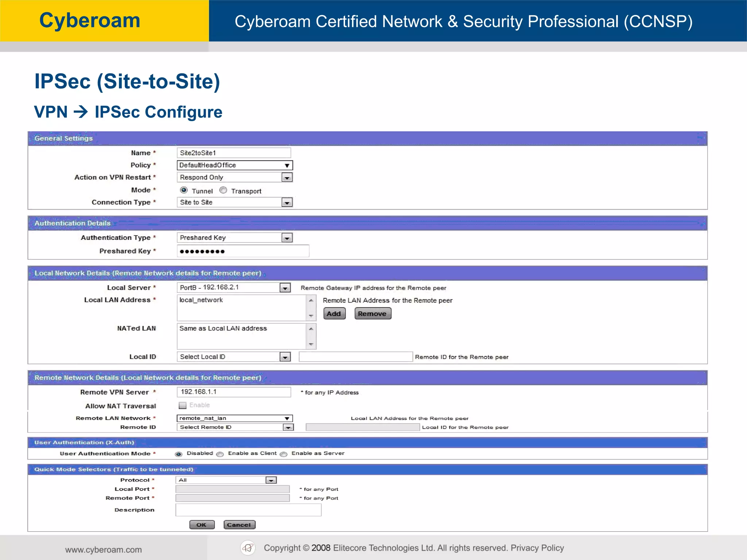Screen dimensions: 747x560
Task: Expand the Action on VPN Restart dropdown
Action: [235, 177]
